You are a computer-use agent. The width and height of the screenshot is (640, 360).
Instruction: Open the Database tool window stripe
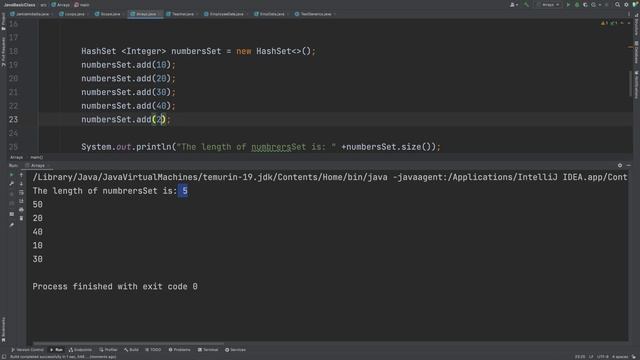636,52
